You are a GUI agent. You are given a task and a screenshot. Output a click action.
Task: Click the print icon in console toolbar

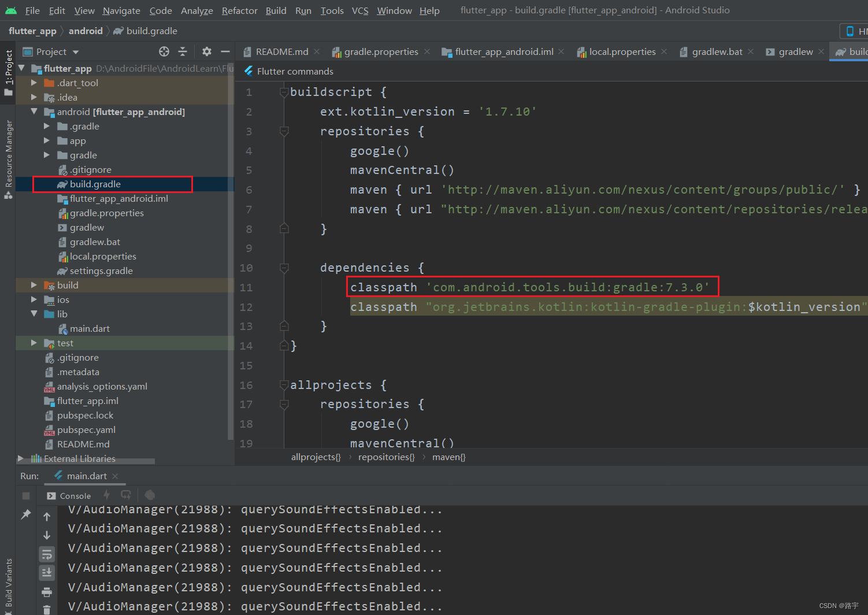[47, 592]
